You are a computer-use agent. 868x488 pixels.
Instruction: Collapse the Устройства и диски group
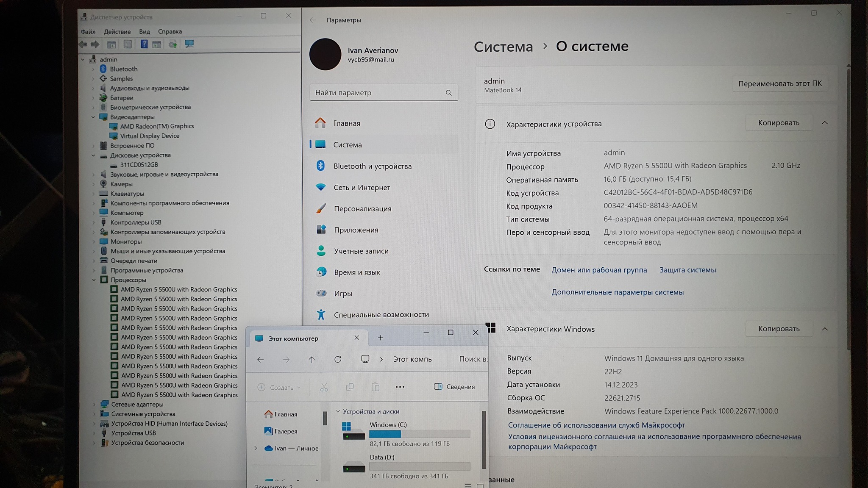pyautogui.click(x=338, y=411)
